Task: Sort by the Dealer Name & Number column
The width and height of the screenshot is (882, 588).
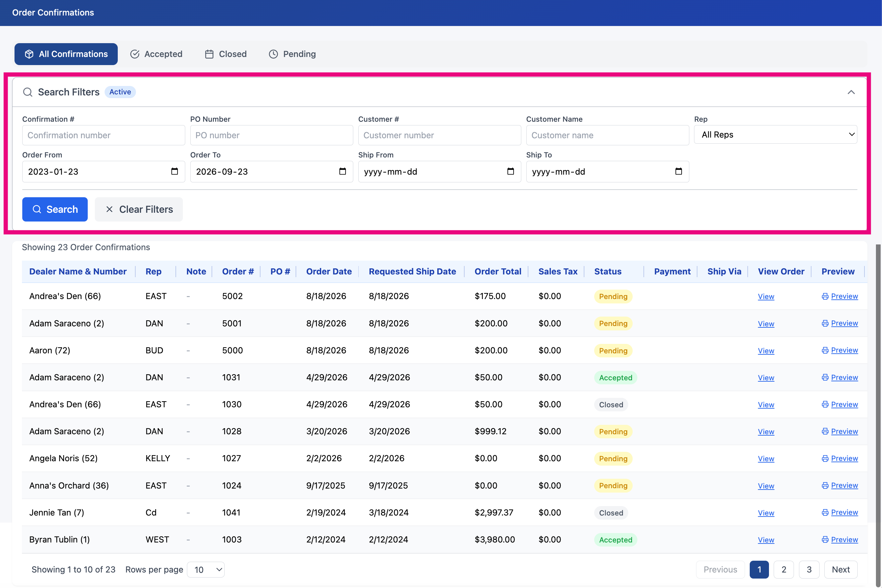Action: (x=78, y=271)
